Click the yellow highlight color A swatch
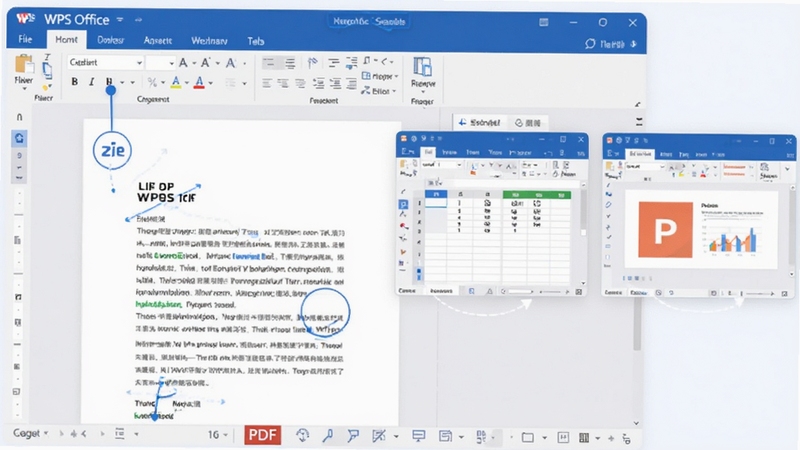Viewport: 800px width, 450px height. [176, 82]
